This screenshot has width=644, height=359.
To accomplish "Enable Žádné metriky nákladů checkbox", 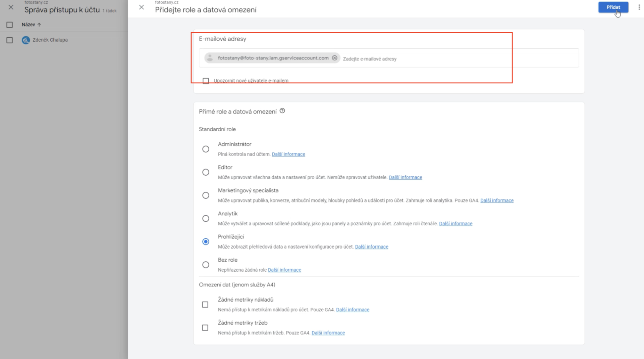I will (205, 305).
